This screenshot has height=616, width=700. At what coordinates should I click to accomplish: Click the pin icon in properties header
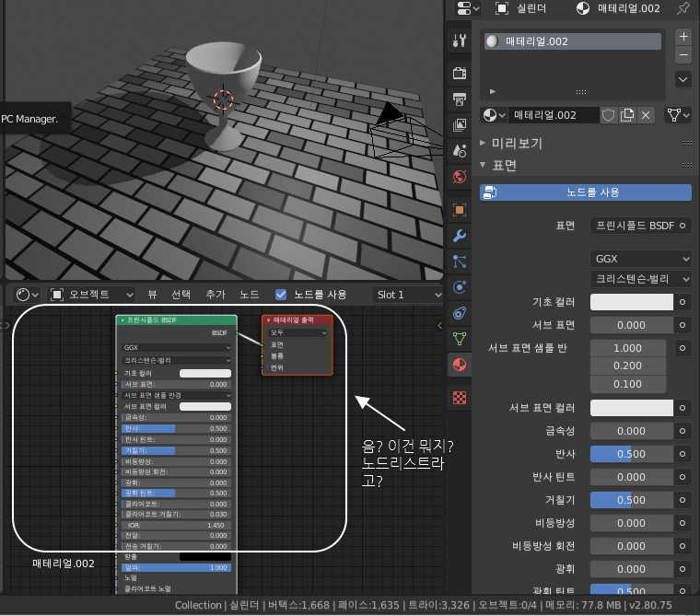[x=683, y=8]
